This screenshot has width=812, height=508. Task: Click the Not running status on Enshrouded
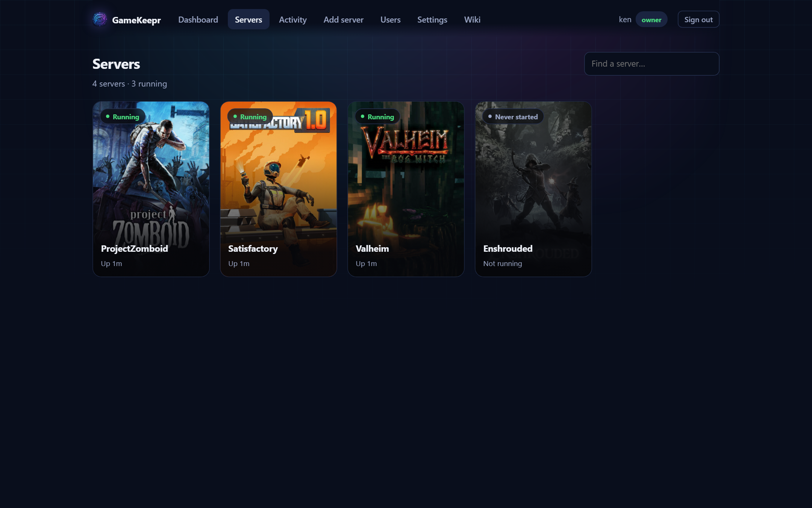pyautogui.click(x=502, y=263)
